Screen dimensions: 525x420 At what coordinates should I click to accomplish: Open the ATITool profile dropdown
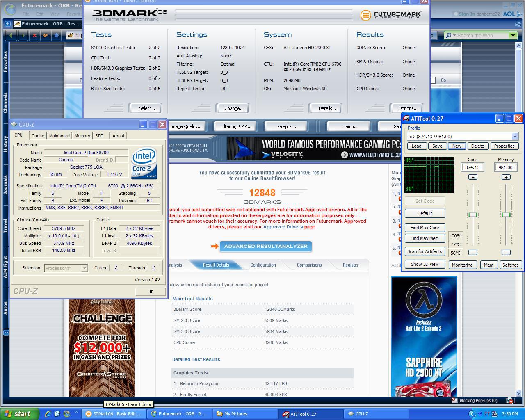pyautogui.click(x=515, y=136)
